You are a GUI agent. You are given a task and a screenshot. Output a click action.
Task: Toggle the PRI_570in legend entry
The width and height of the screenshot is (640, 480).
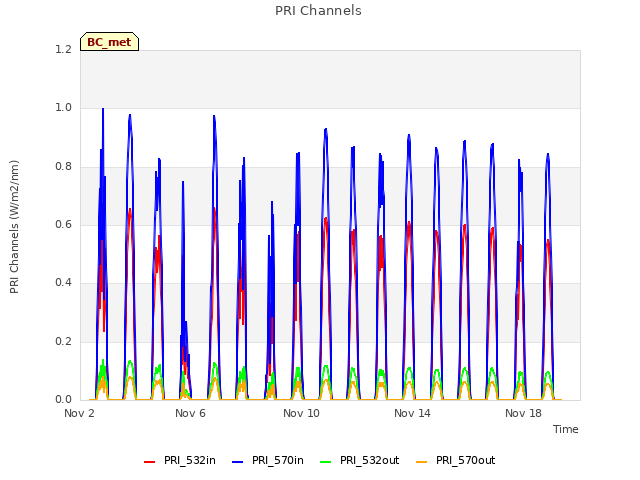coord(268,460)
